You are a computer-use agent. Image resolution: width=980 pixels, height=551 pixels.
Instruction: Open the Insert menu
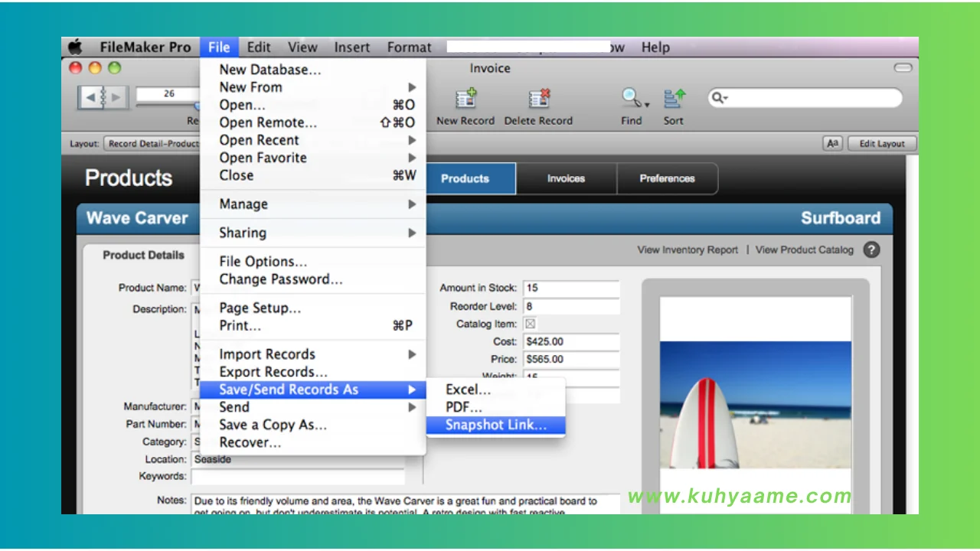(x=352, y=47)
